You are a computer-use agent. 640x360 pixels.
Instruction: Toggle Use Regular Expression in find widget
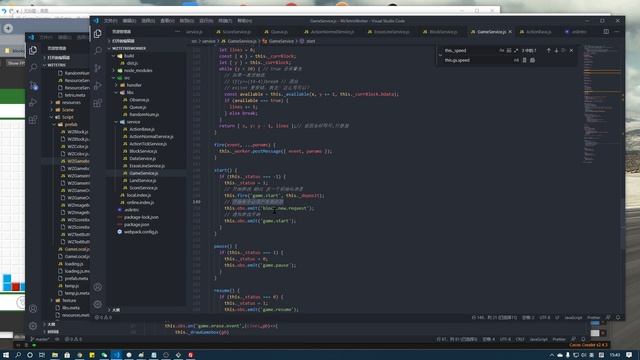click(516, 50)
